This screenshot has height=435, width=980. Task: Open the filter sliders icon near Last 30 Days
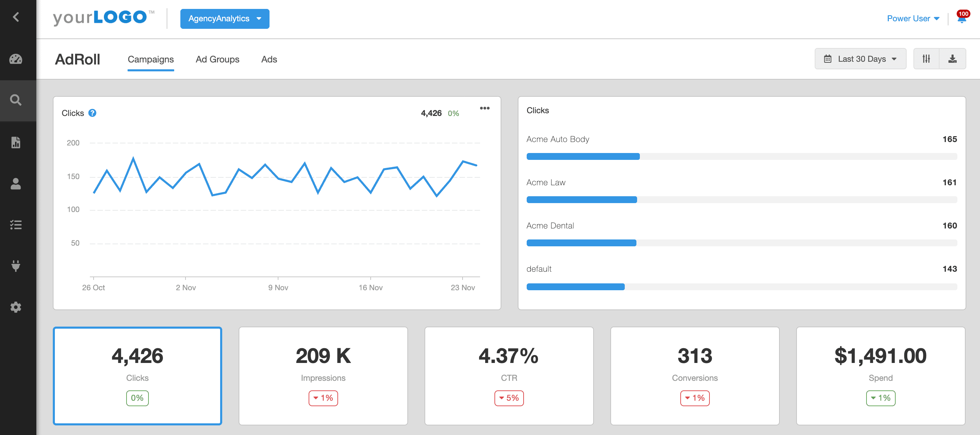[x=927, y=59]
